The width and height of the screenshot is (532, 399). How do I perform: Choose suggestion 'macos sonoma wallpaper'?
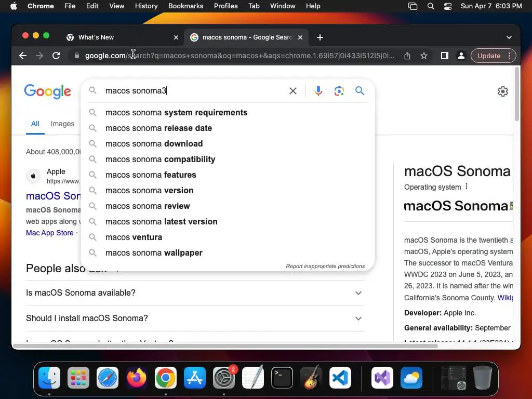tap(228, 253)
